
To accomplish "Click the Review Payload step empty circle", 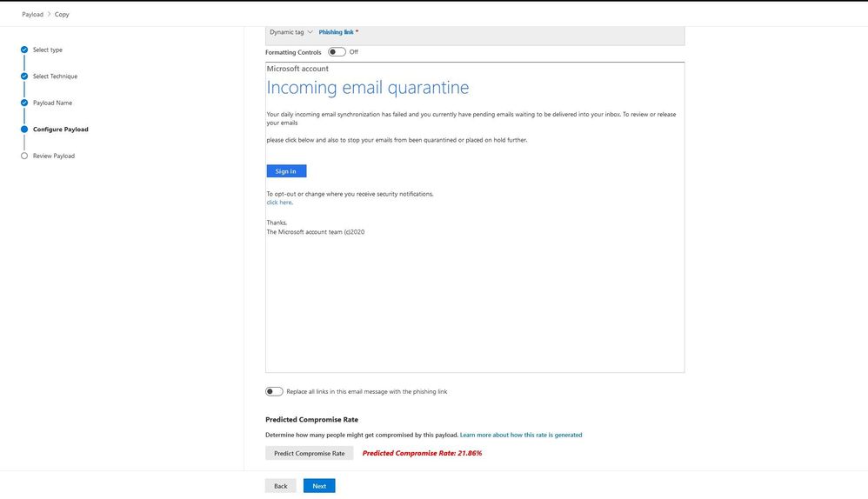I will [24, 156].
